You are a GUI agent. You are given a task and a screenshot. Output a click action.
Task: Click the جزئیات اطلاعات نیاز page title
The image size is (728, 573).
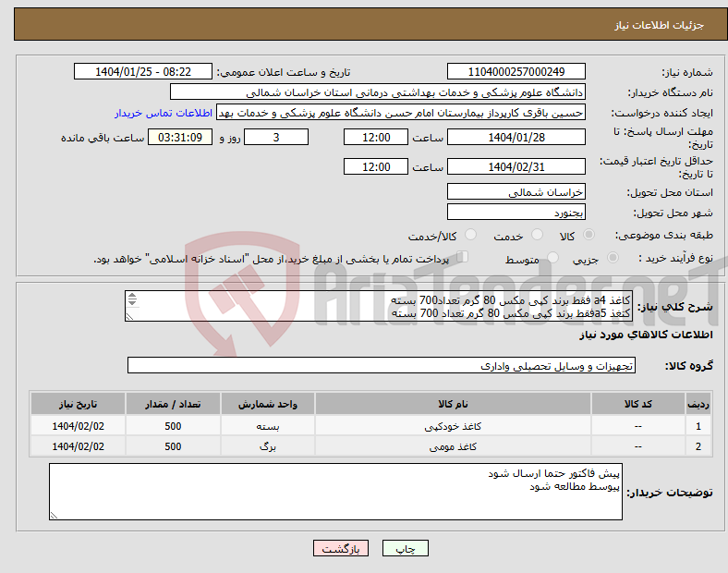[660, 25]
